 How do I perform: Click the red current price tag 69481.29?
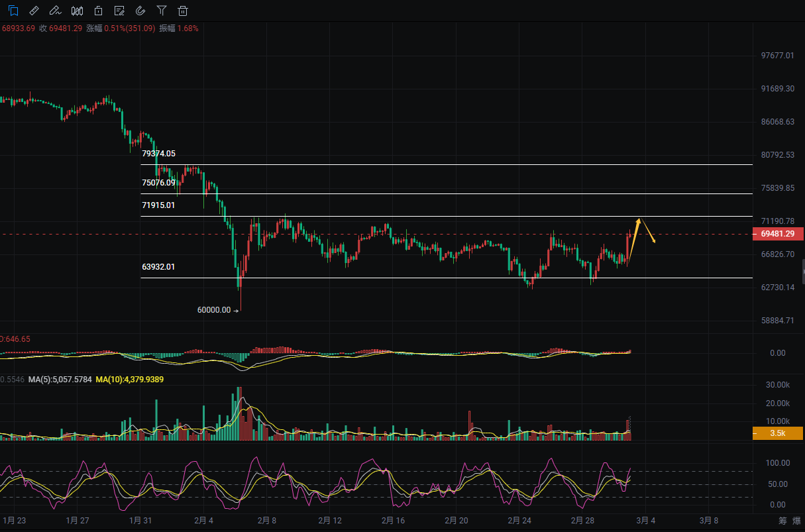[x=778, y=234]
